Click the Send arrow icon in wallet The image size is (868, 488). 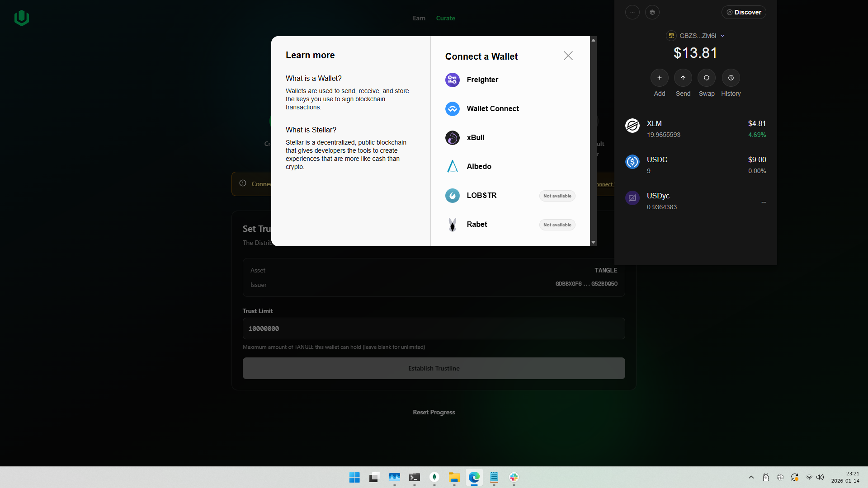tap(683, 78)
